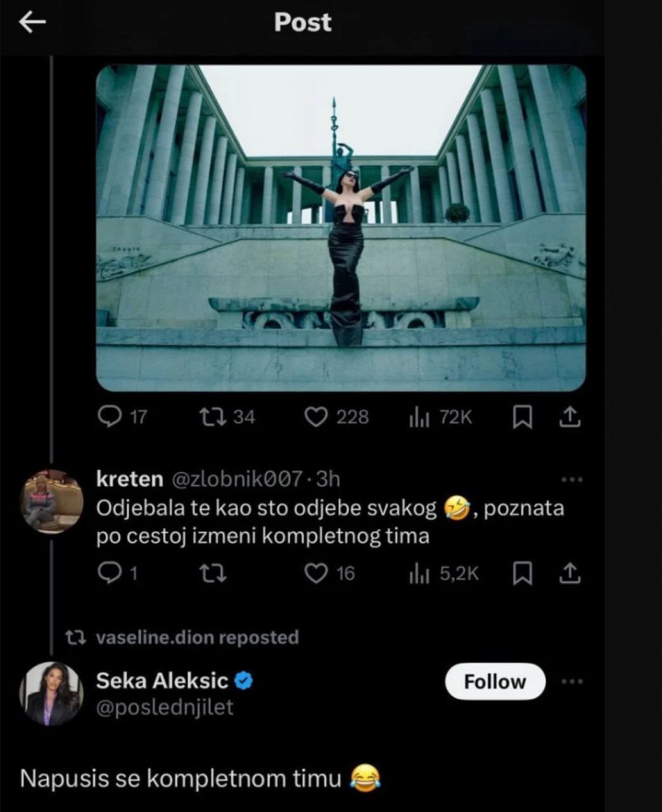Like the post with 228 likes
The width and height of the screenshot is (662, 812).
pos(316,417)
